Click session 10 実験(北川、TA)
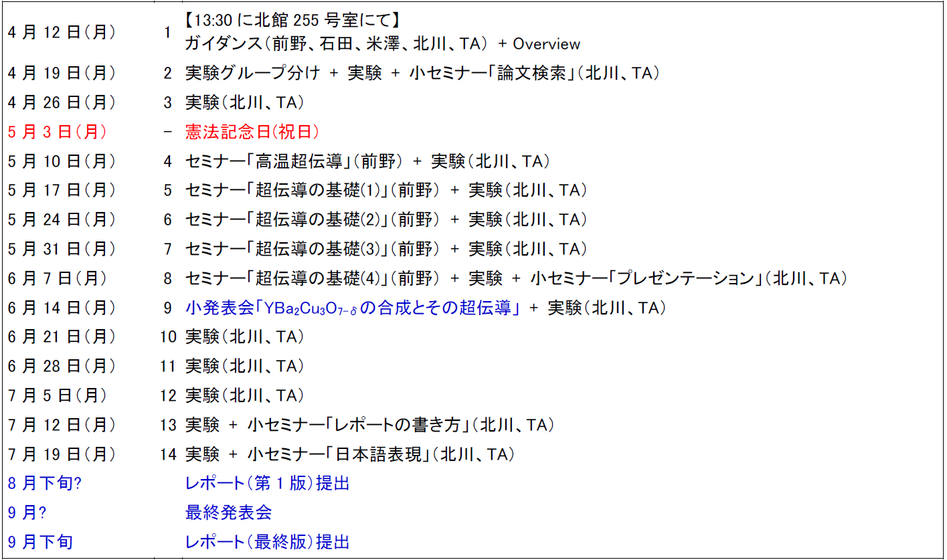Viewport: 947px width, 560px height. tap(245, 337)
